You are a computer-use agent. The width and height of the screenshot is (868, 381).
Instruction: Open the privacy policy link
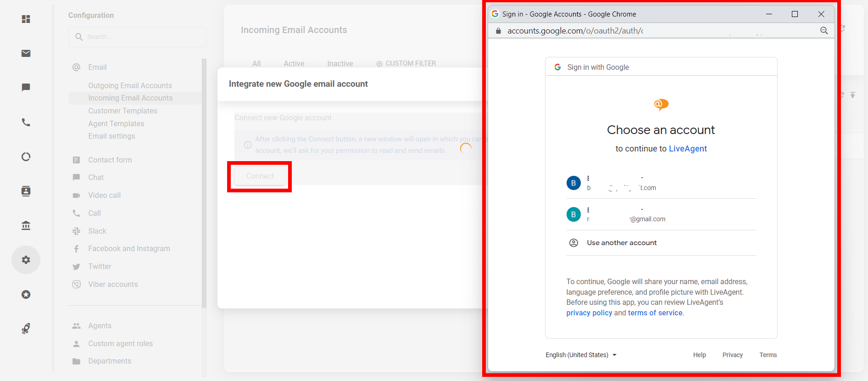click(589, 313)
